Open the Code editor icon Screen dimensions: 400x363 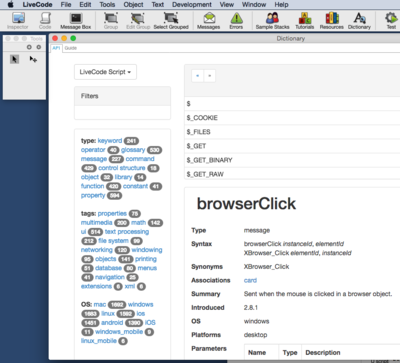[45, 20]
